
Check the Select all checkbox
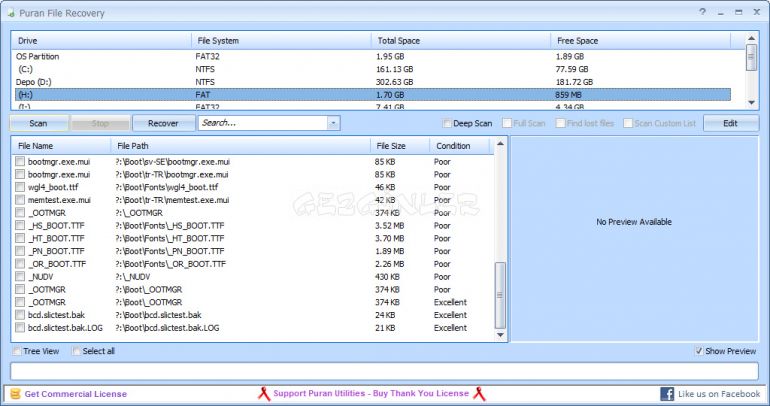[x=77, y=351]
